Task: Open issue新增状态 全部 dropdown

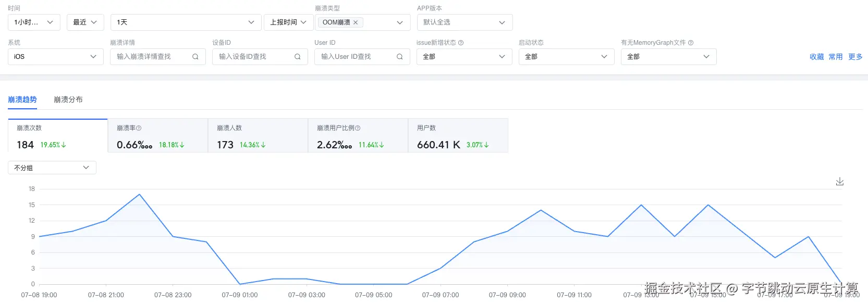Action: (x=464, y=57)
